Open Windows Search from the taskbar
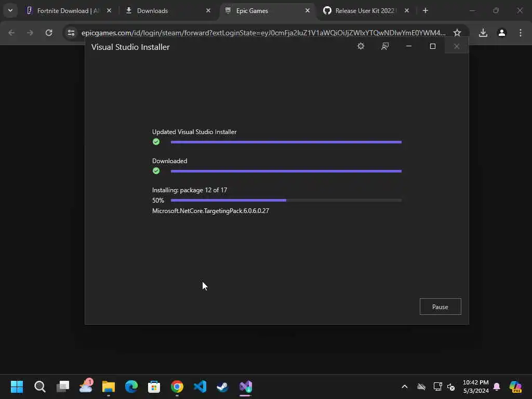The image size is (532, 399). pyautogui.click(x=39, y=387)
